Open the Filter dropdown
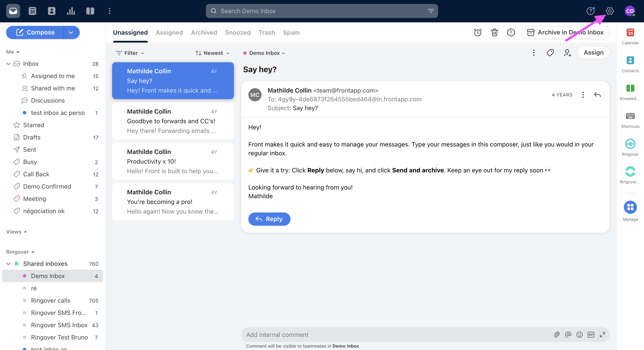The width and height of the screenshot is (644, 350). pyautogui.click(x=130, y=53)
